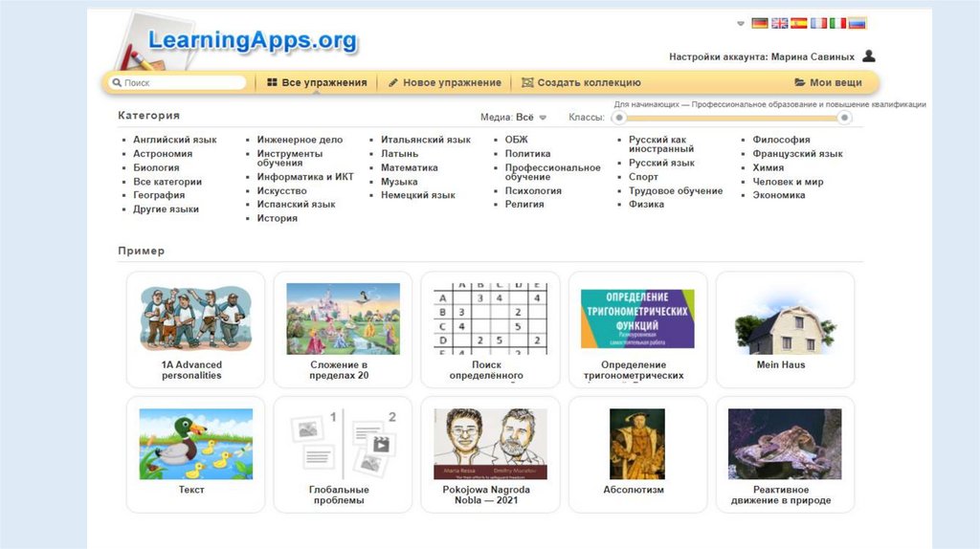Select the Математика category

pyautogui.click(x=410, y=168)
